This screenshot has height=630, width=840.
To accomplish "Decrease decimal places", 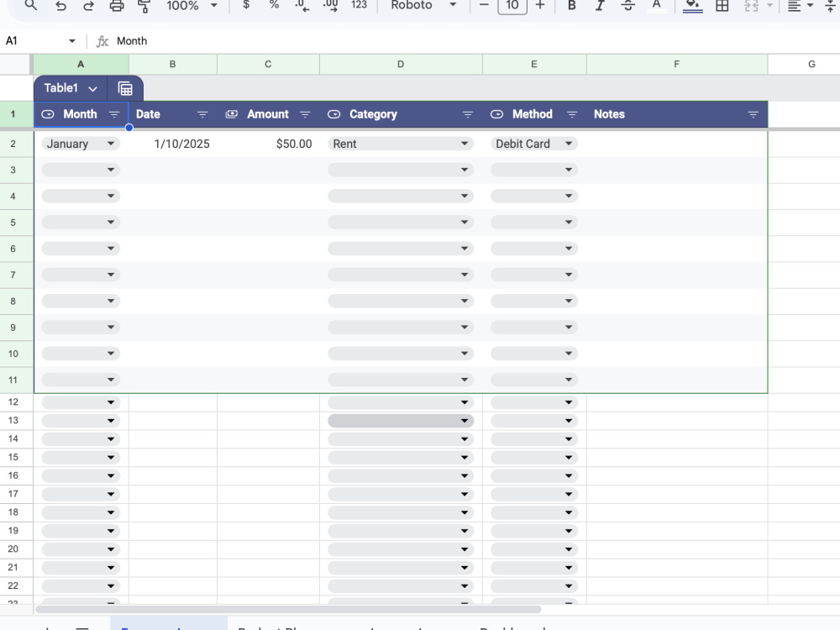I will [302, 5].
